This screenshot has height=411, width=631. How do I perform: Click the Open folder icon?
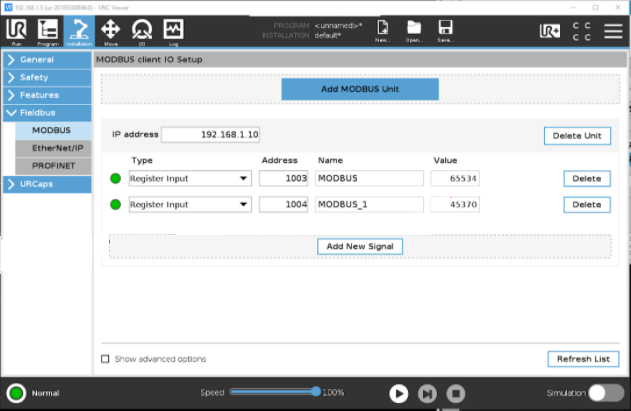pyautogui.click(x=414, y=31)
